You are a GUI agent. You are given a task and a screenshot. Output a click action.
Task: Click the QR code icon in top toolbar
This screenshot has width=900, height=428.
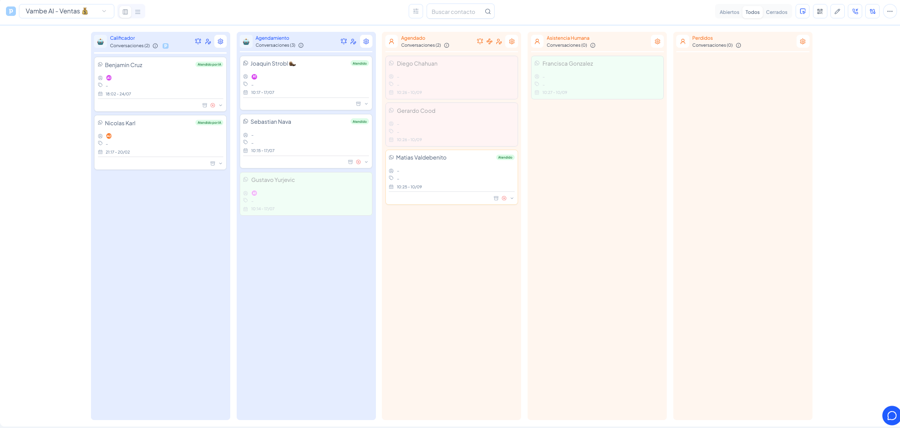tap(820, 12)
